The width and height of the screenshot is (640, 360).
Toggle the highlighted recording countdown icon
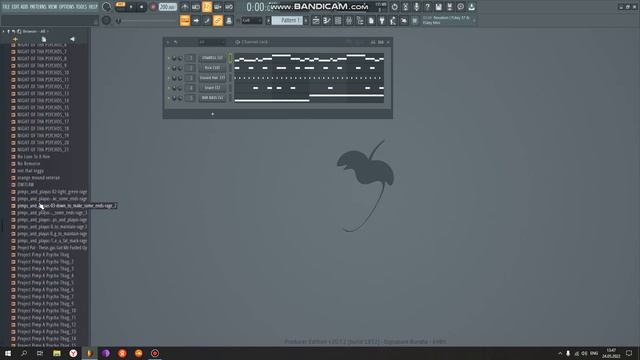pyautogui.click(x=207, y=7)
